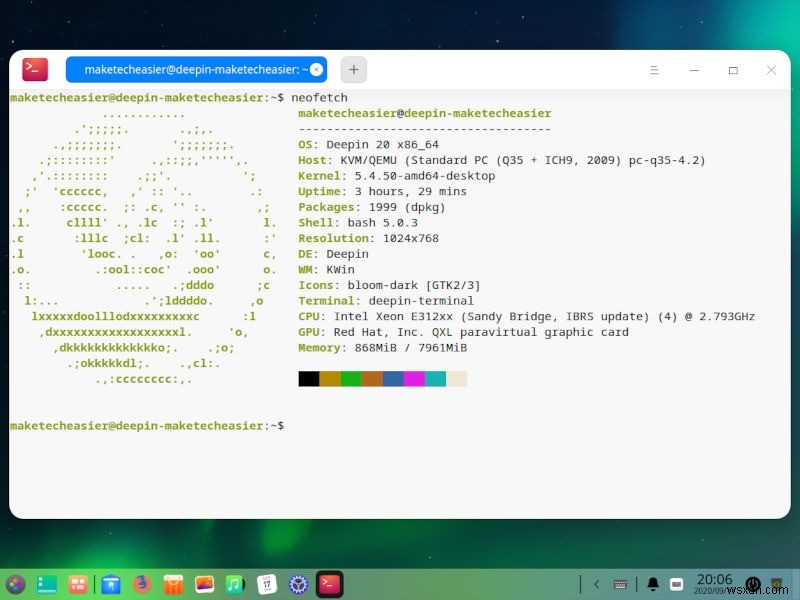
Task: Expand hidden tray icons with the chevron
Action: tap(597, 583)
